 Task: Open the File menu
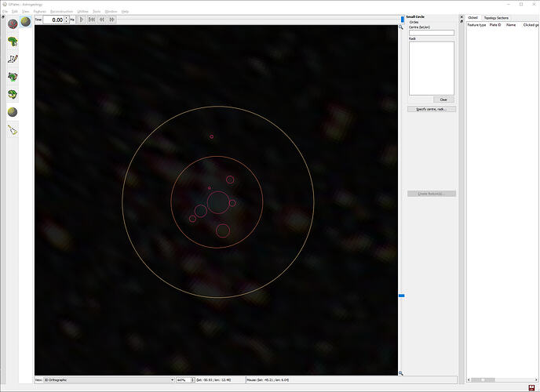[x=5, y=12]
